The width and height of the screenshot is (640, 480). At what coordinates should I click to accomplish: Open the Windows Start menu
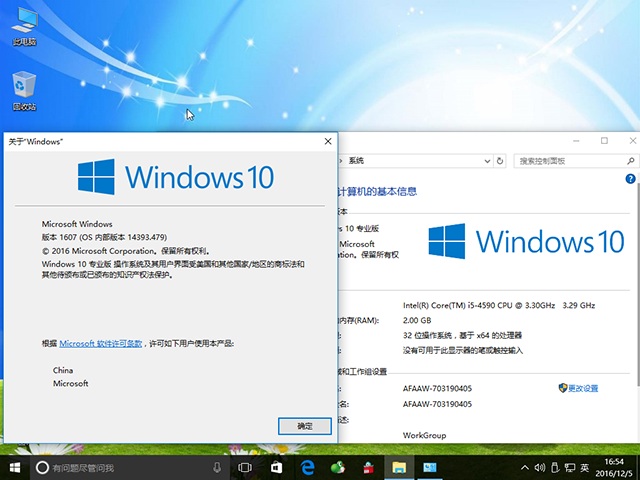(x=14, y=467)
